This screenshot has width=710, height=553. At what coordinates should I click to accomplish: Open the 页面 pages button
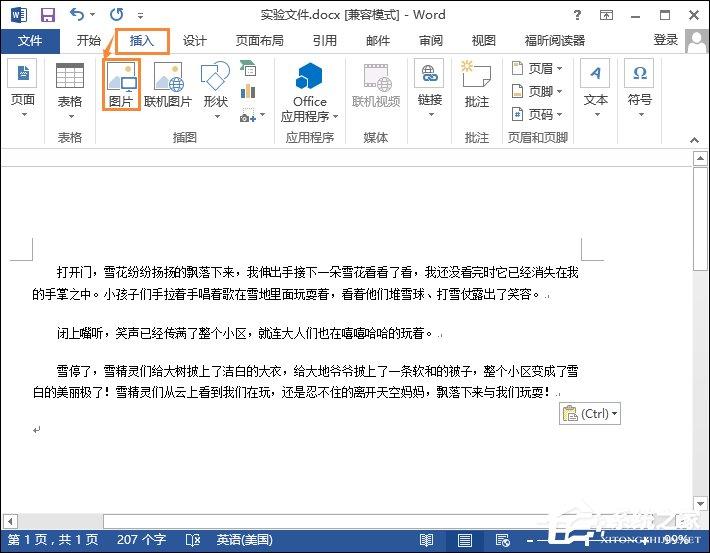23,89
